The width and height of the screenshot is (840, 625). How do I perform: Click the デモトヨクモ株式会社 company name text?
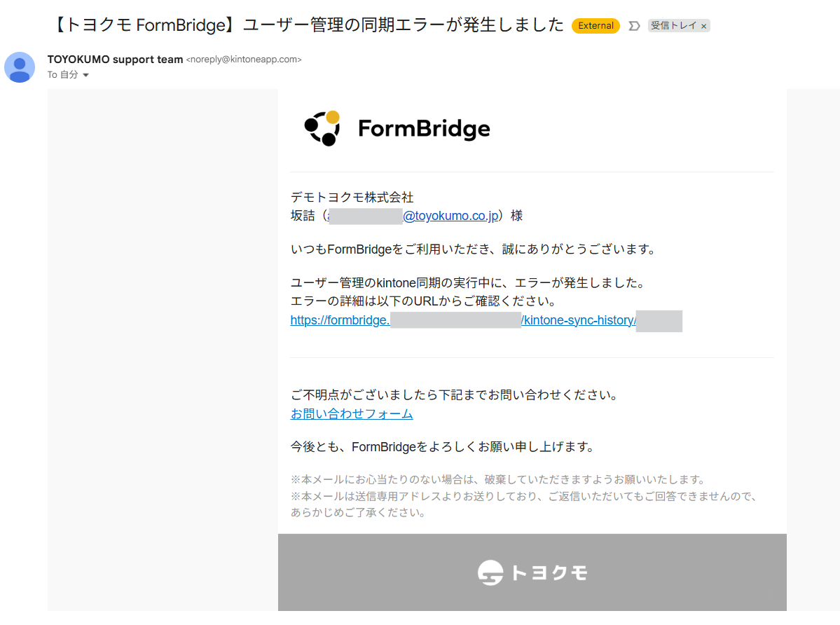tap(352, 198)
